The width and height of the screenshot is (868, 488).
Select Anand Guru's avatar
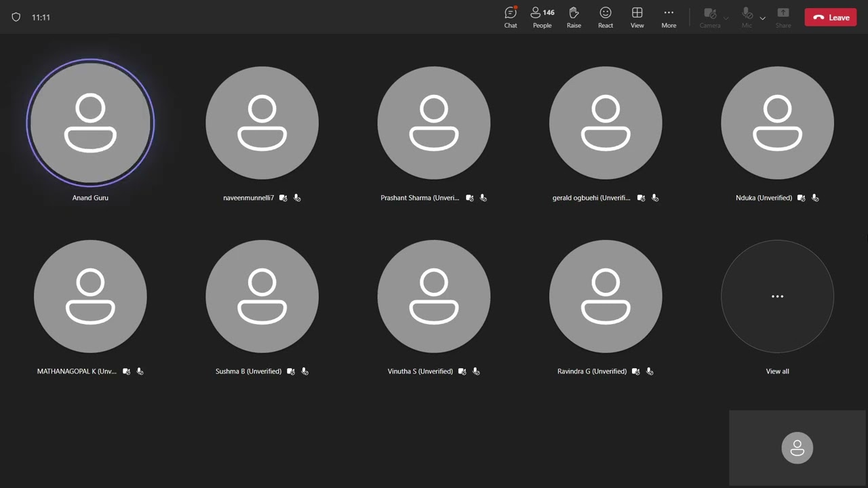click(90, 123)
